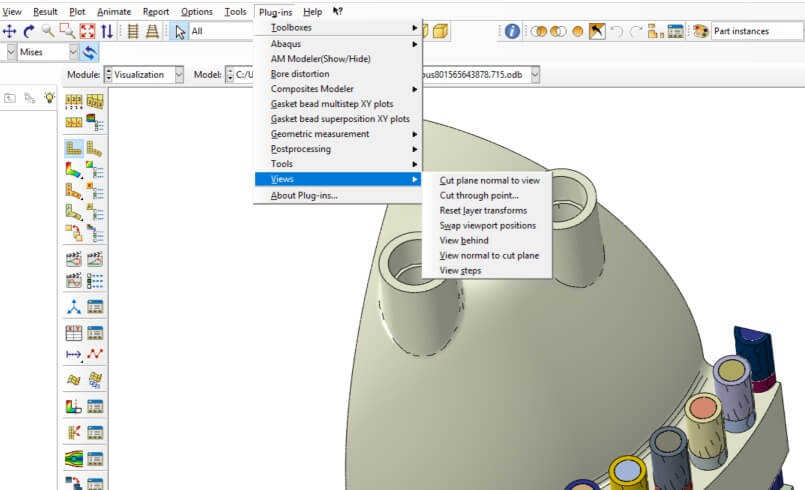Click 'About Plug-ins...' menu entry
Image resolution: width=805 pixels, height=490 pixels.
coord(304,196)
